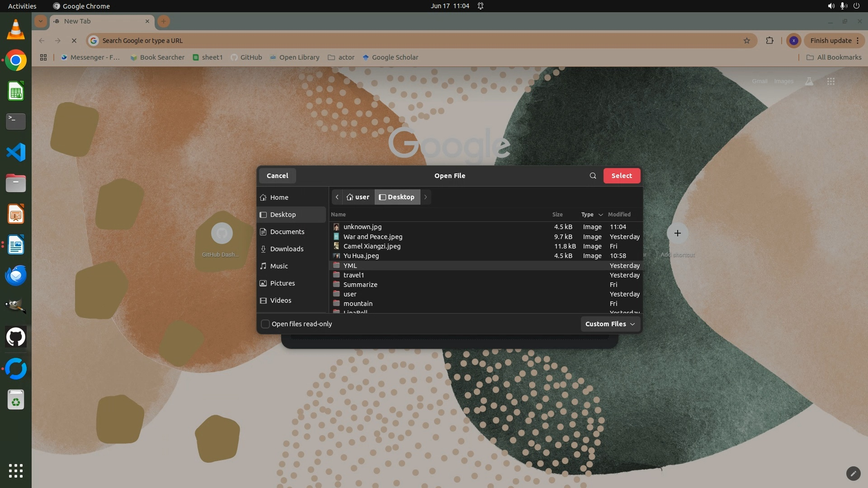Viewport: 868px width, 488px height.
Task: Open the YML folder in the file list
Action: point(350,266)
